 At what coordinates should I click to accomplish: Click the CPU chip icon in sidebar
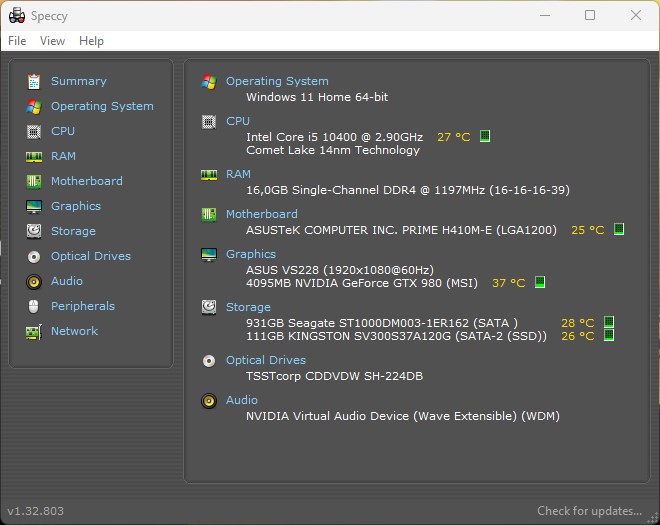click(34, 132)
